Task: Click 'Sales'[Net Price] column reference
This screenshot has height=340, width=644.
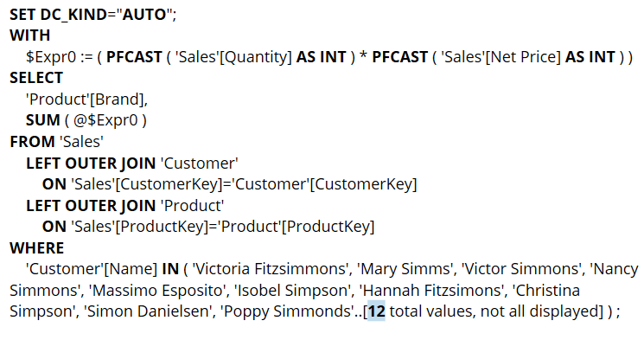Action: [501, 57]
